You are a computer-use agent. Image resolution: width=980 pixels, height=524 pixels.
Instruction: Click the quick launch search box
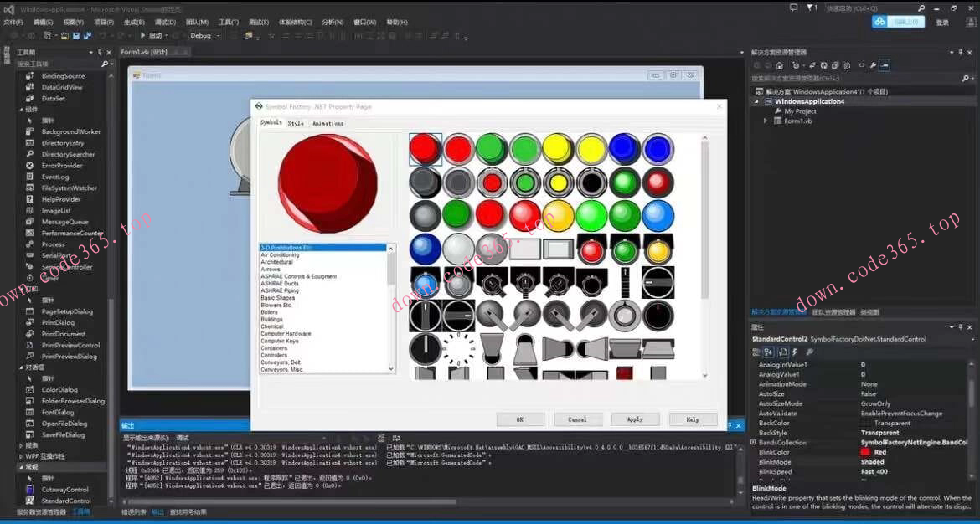click(x=875, y=8)
